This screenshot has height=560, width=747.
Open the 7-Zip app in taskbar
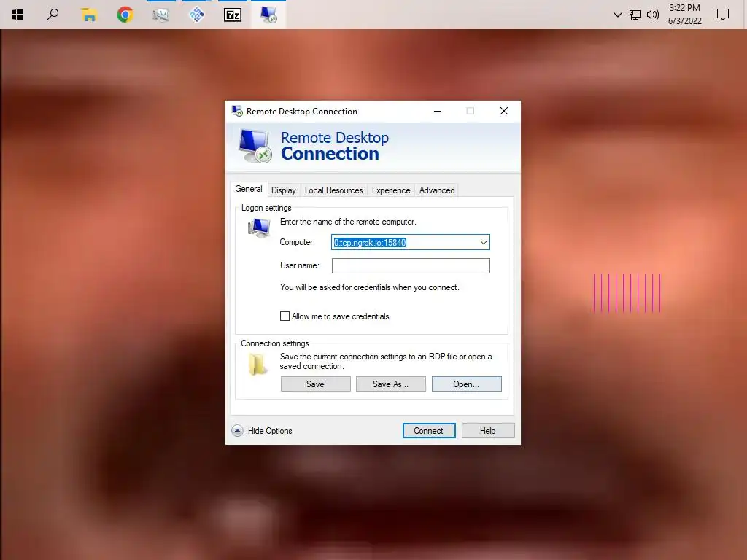pyautogui.click(x=233, y=15)
